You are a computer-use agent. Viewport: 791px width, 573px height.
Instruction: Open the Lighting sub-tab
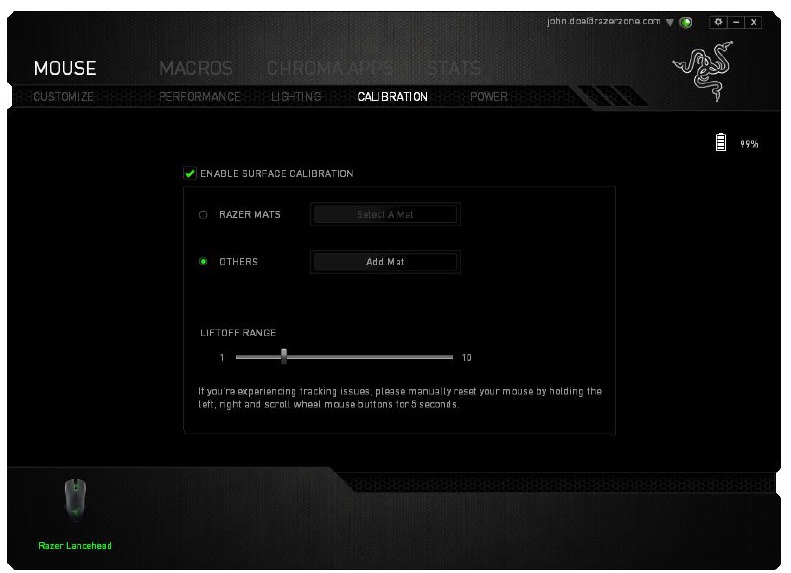[296, 97]
